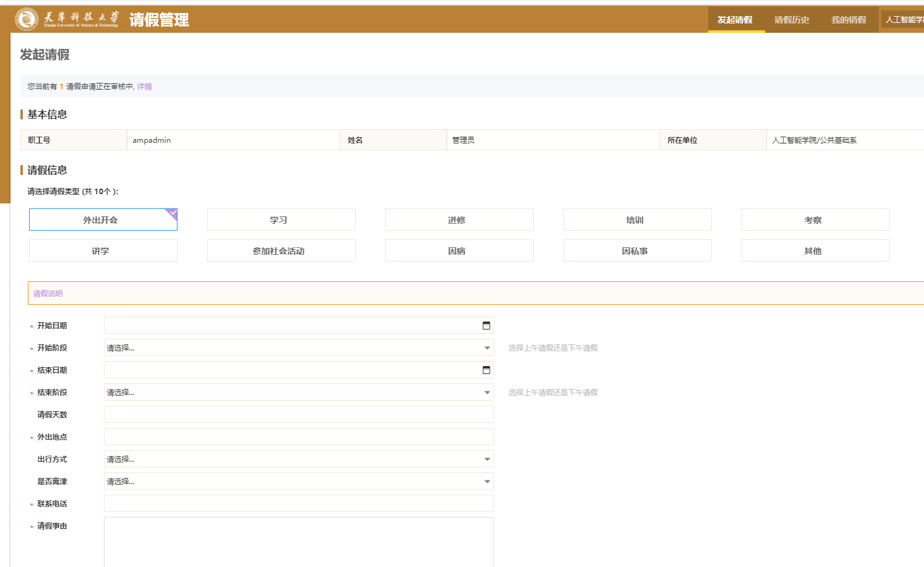The height and width of the screenshot is (567, 924).
Task: Click the university logo in header
Action: point(27,19)
